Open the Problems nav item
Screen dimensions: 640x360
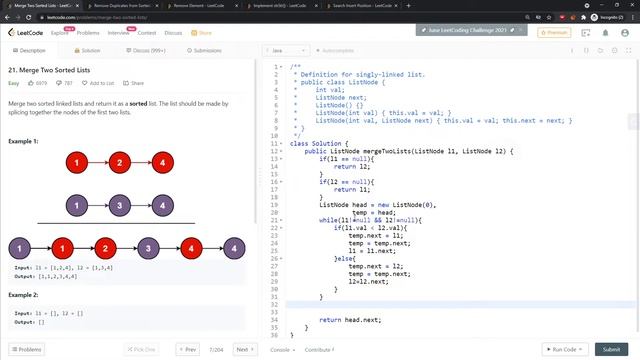(88, 33)
